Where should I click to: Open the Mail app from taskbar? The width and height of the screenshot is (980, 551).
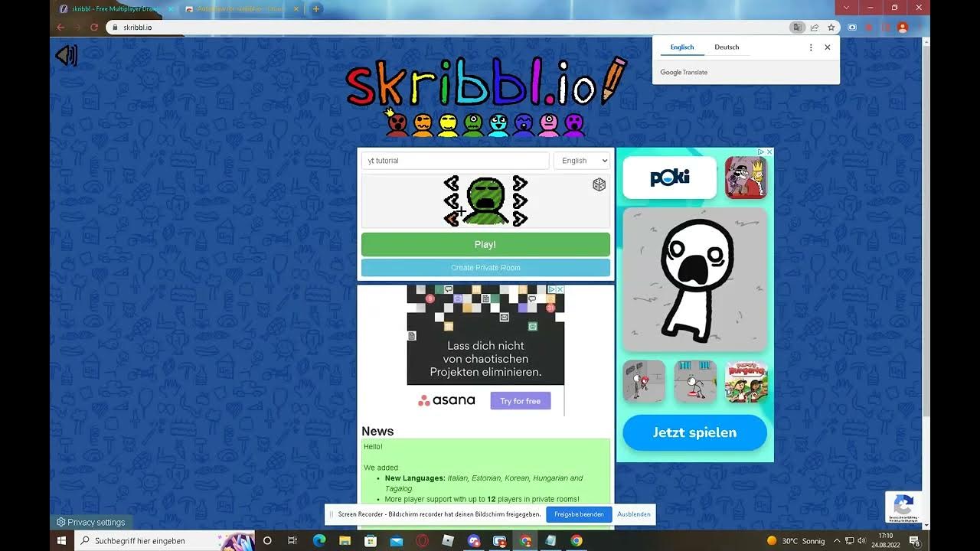[x=397, y=540]
